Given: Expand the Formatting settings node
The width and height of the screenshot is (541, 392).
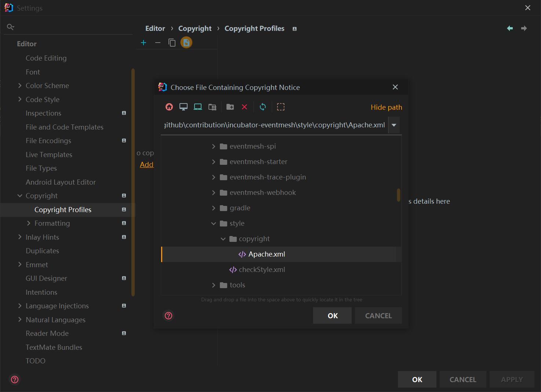Looking at the screenshot, I should tap(29, 223).
